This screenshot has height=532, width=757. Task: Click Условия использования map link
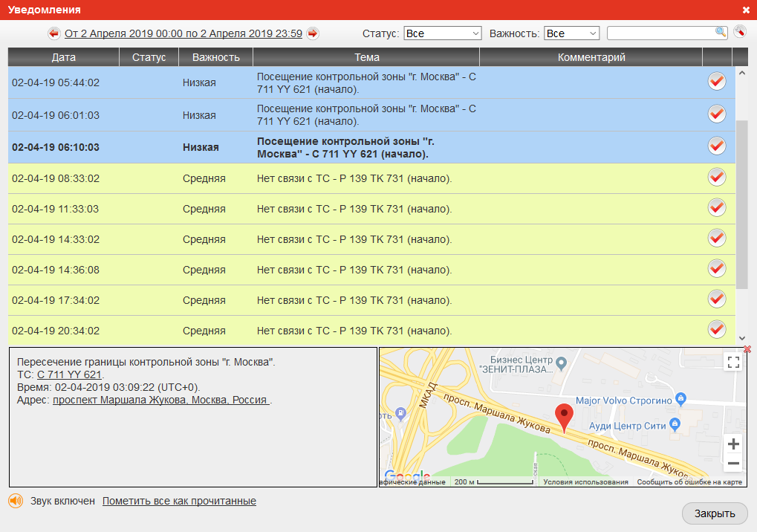point(585,481)
